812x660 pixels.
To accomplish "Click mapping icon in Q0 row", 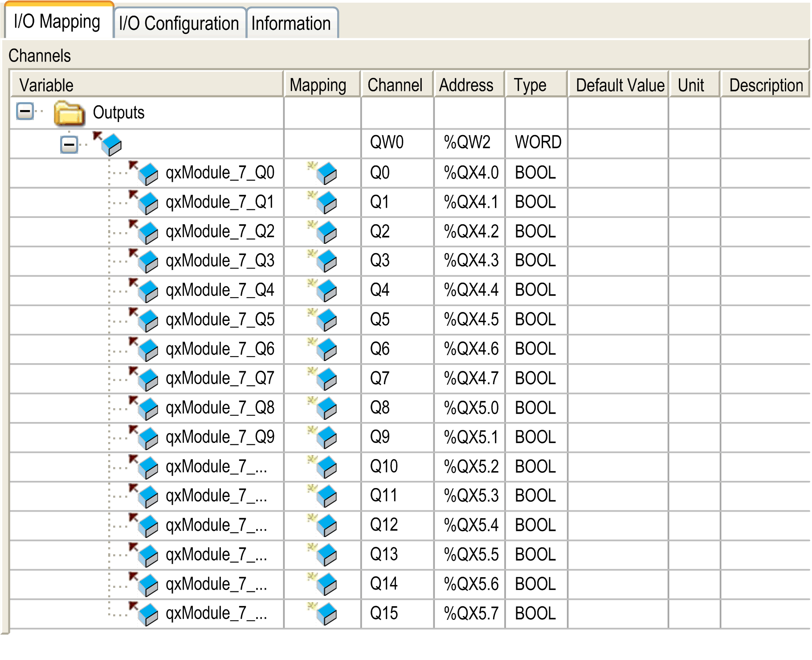I will tap(323, 173).
